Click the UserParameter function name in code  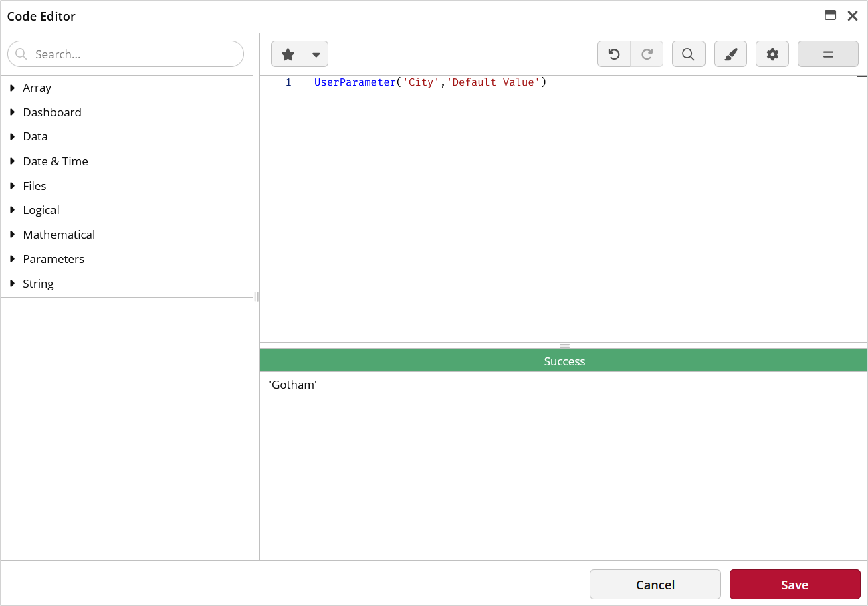click(355, 82)
